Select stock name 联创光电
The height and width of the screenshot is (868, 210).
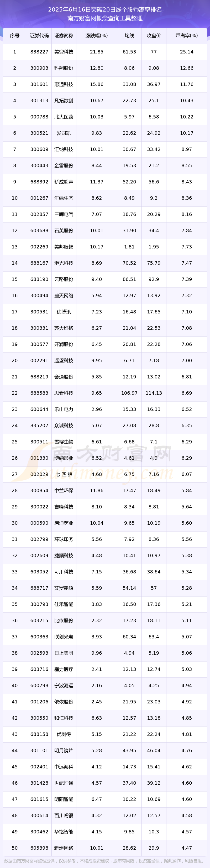click(64, 637)
